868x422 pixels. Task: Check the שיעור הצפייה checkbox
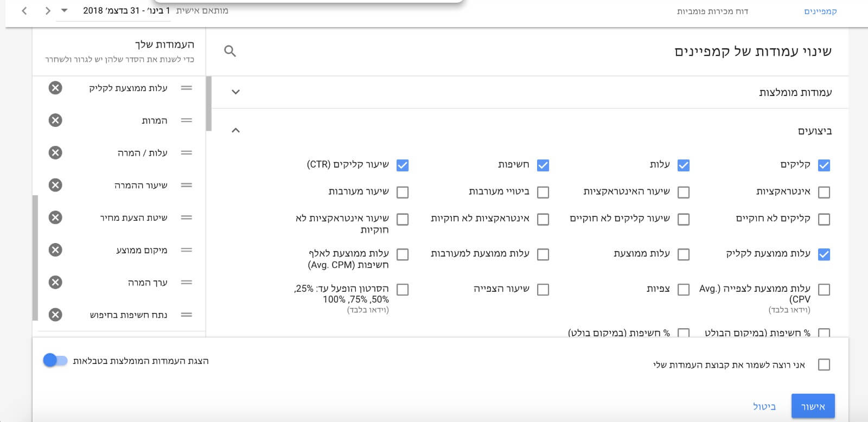pos(543,290)
